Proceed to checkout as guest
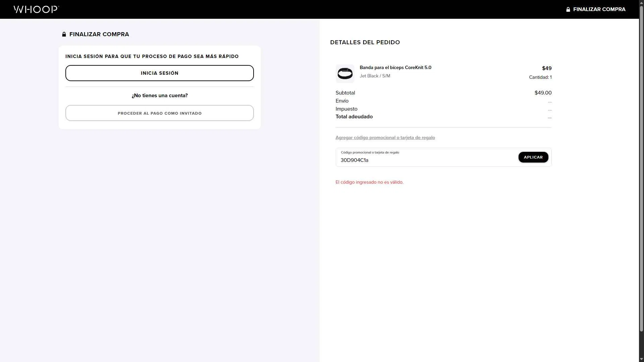This screenshot has height=362, width=644. [160, 113]
